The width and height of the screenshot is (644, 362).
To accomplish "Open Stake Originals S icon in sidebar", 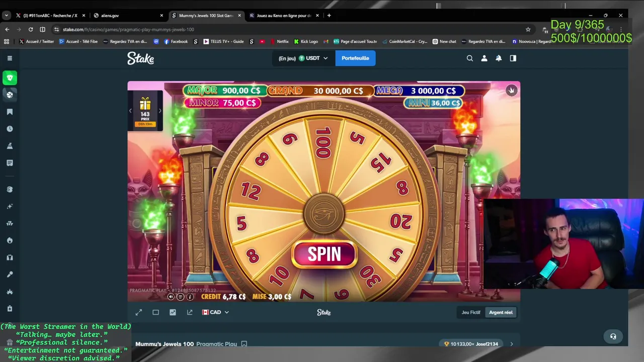I will tap(10, 190).
